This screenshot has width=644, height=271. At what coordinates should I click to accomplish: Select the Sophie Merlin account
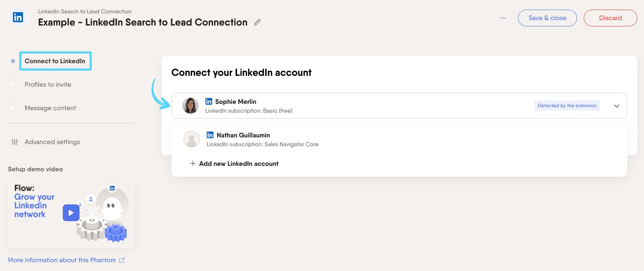399,106
